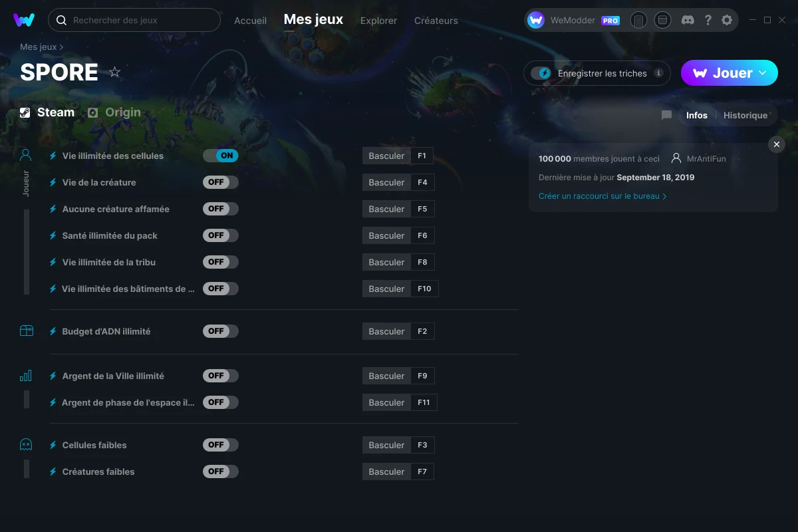This screenshot has width=798, height=532.
Task: Select the inventory chest category icon
Action: pyautogui.click(x=26, y=331)
